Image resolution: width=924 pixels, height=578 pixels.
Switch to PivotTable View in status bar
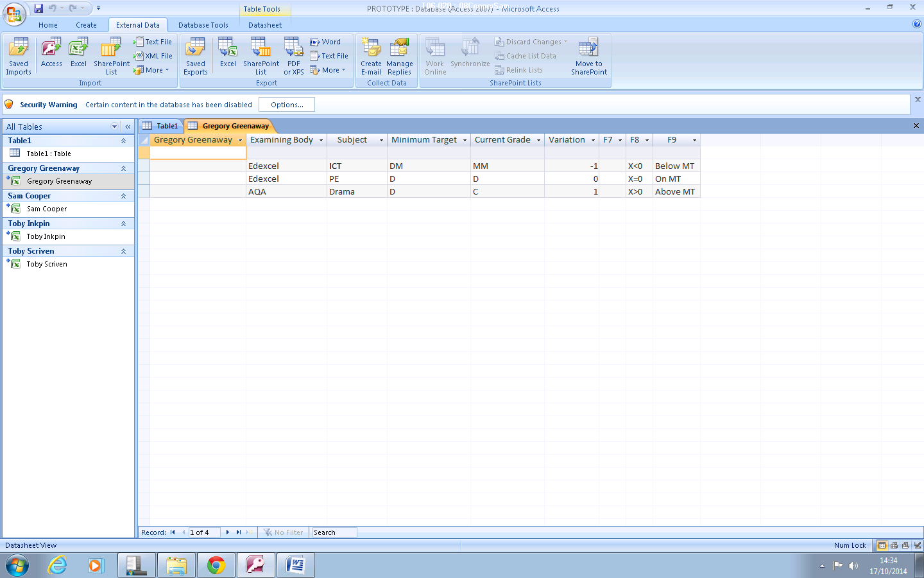pos(894,545)
